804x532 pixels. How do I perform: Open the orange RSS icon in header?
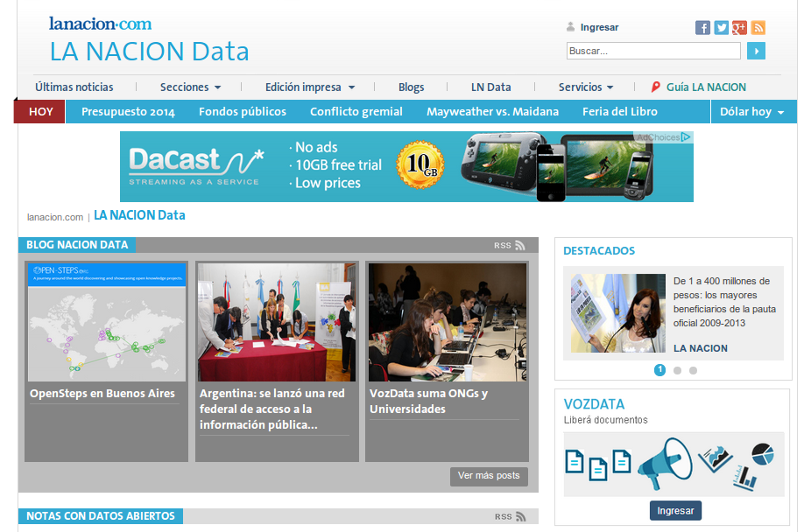point(758,28)
